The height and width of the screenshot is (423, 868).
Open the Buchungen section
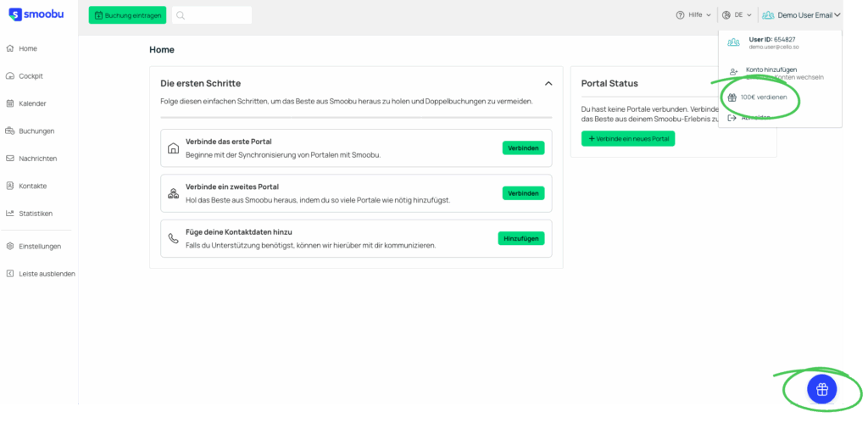36,131
